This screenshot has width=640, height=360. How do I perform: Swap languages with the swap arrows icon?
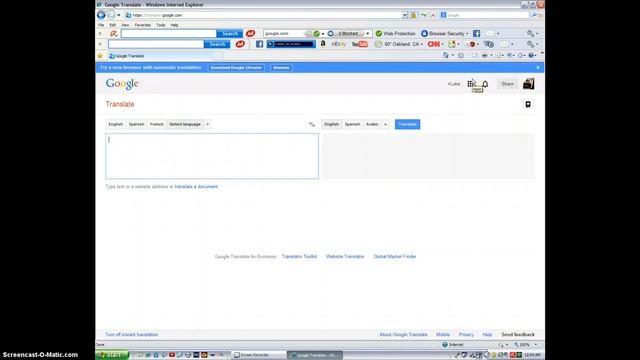[x=312, y=124]
